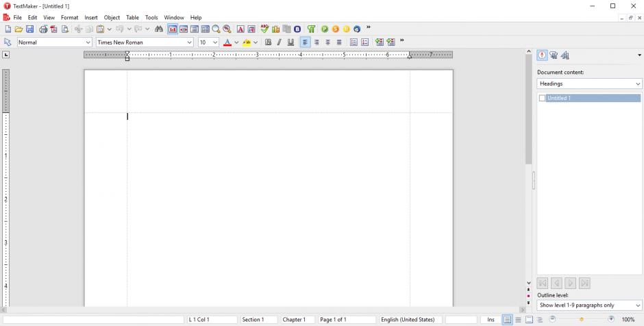Viewport: 644px width, 326px height.
Task: Open the Format menu
Action: coord(69,18)
